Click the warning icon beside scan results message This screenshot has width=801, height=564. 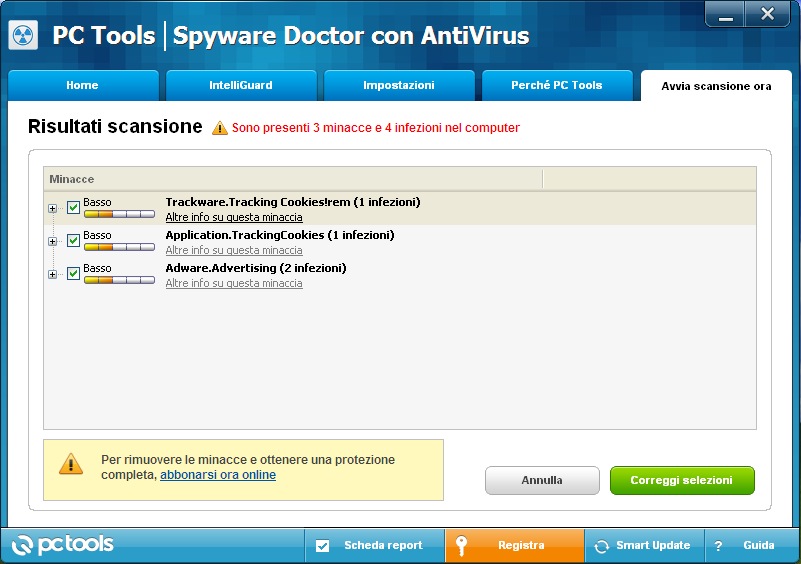tap(220, 128)
